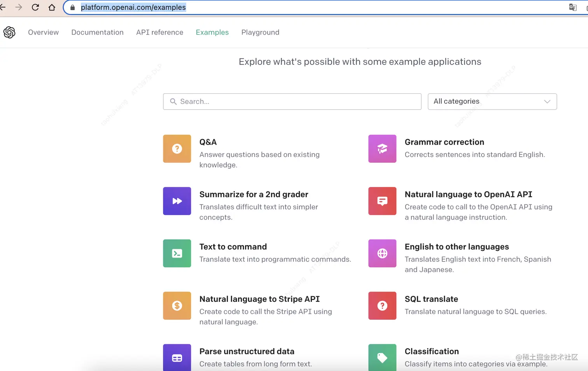Open the Q&A example icon
The image size is (588, 371).
(177, 149)
